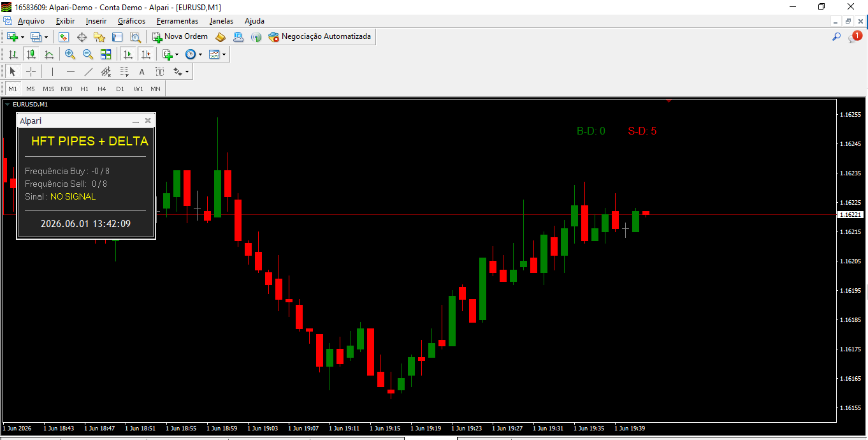Open the Arquivo menu
The width and height of the screenshot is (868, 440).
(31, 21)
